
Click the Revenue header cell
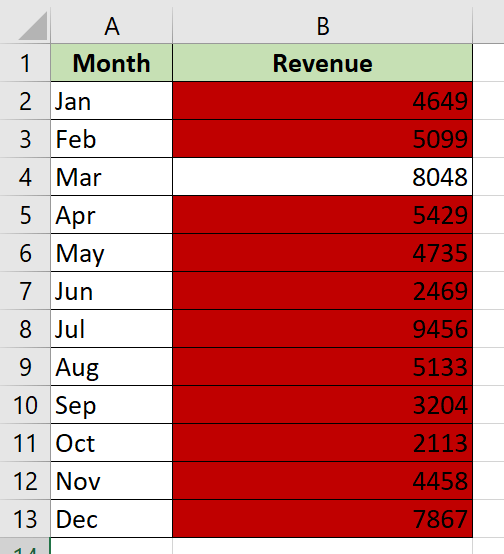pyautogui.click(x=322, y=63)
